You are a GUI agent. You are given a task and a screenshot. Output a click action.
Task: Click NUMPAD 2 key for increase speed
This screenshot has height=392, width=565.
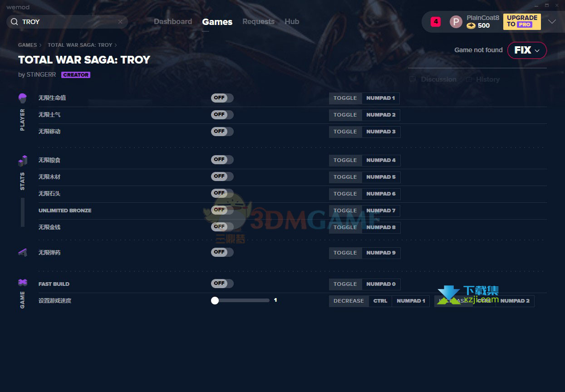point(515,301)
